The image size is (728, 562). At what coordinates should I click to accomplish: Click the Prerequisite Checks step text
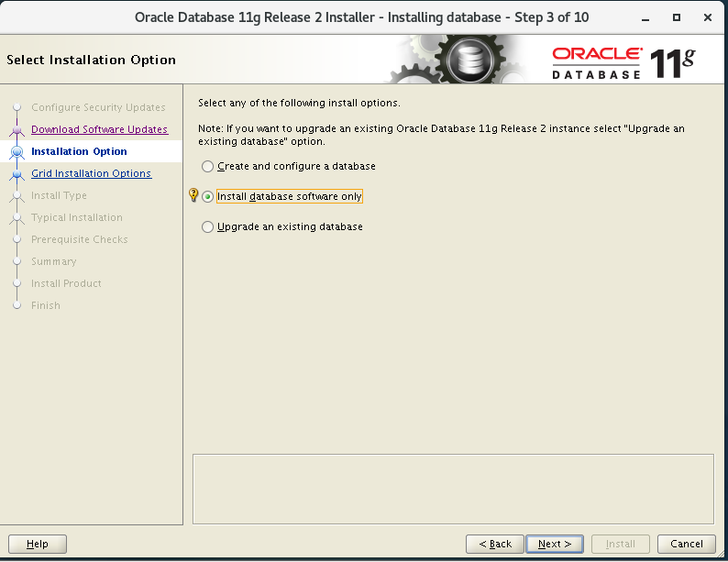click(x=80, y=239)
